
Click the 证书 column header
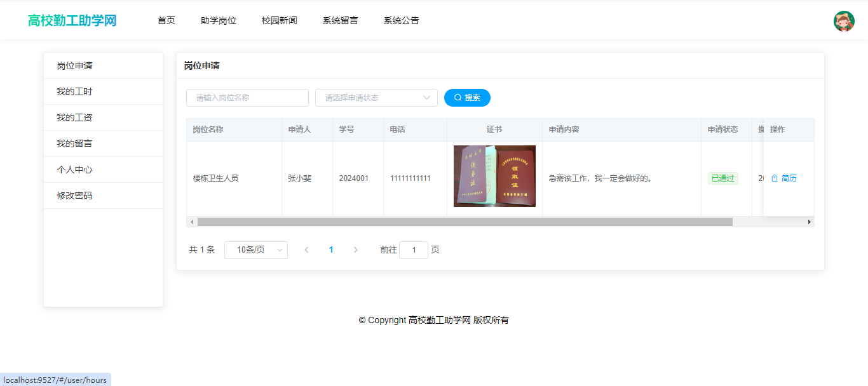pyautogui.click(x=494, y=130)
